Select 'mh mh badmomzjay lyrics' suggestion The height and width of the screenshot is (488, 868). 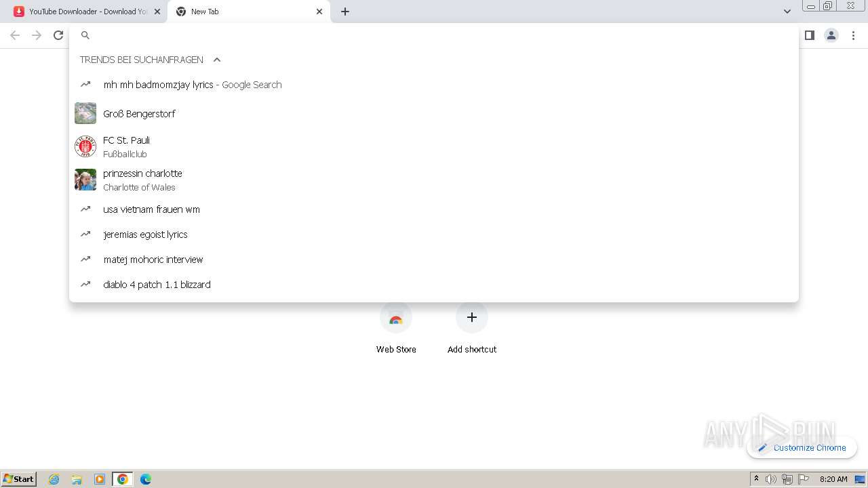click(x=434, y=85)
